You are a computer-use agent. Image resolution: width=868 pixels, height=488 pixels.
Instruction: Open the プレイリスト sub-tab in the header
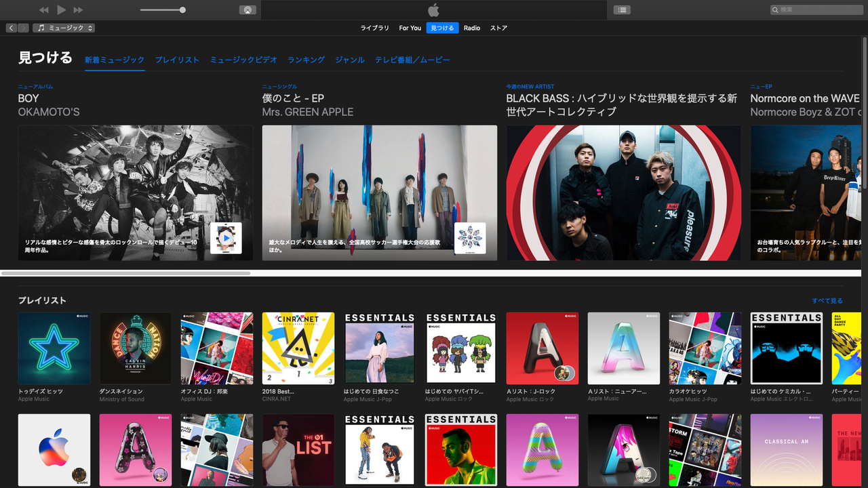tap(177, 60)
